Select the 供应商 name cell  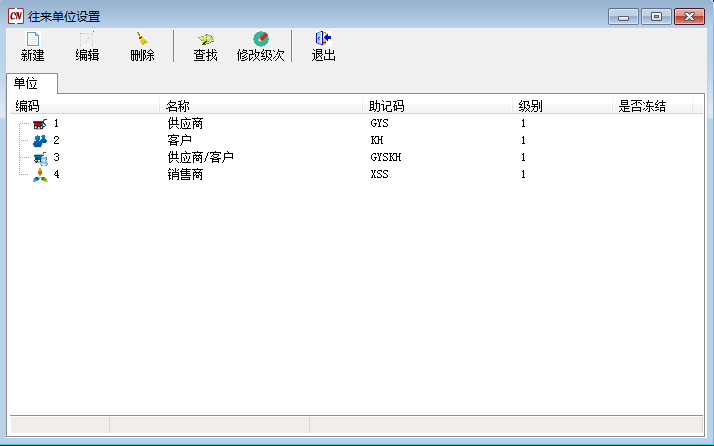(x=185, y=124)
